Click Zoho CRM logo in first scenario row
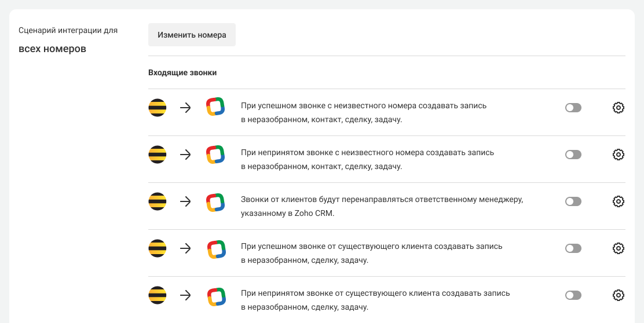Screen dimensions: 644x323 click(215, 108)
